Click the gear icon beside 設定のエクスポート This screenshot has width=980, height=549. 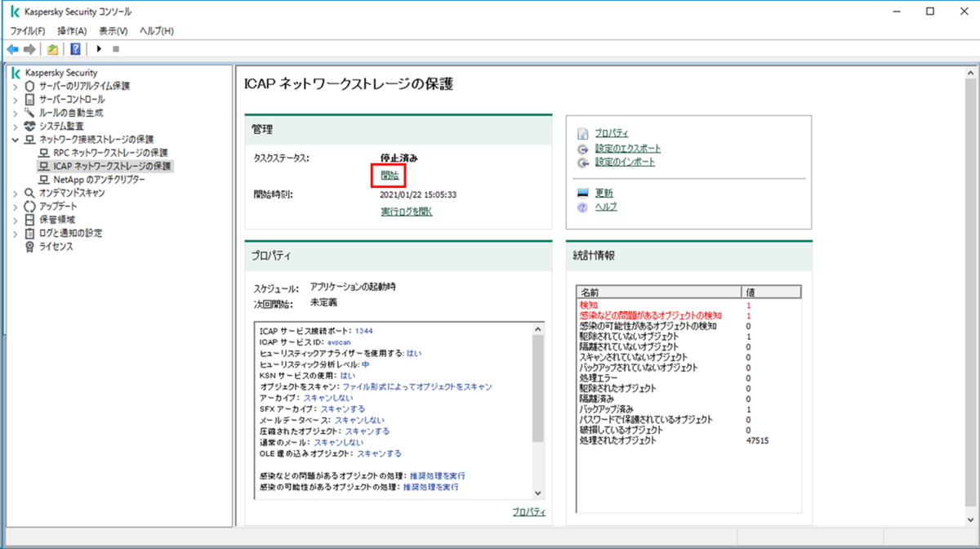click(x=582, y=149)
